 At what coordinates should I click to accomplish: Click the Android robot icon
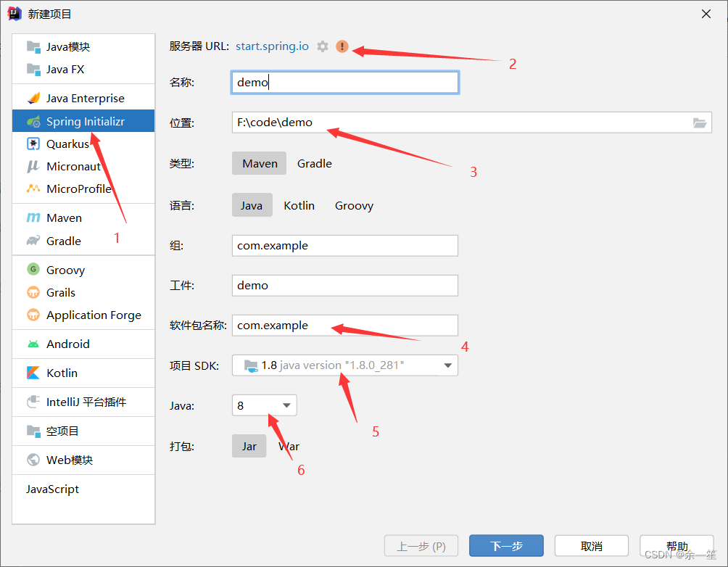click(x=33, y=344)
